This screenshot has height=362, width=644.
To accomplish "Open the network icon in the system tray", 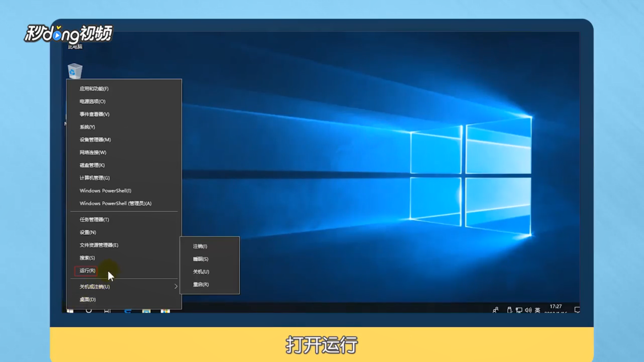I will pyautogui.click(x=519, y=310).
